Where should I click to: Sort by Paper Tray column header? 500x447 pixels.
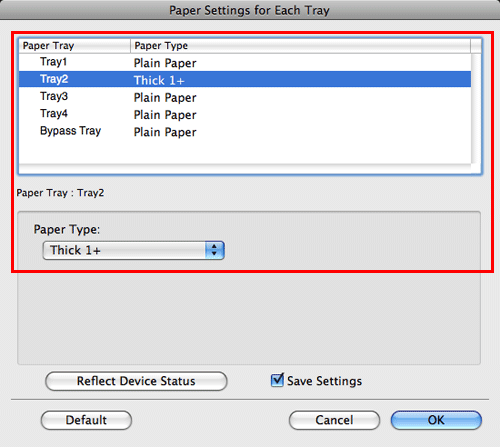tap(75, 46)
